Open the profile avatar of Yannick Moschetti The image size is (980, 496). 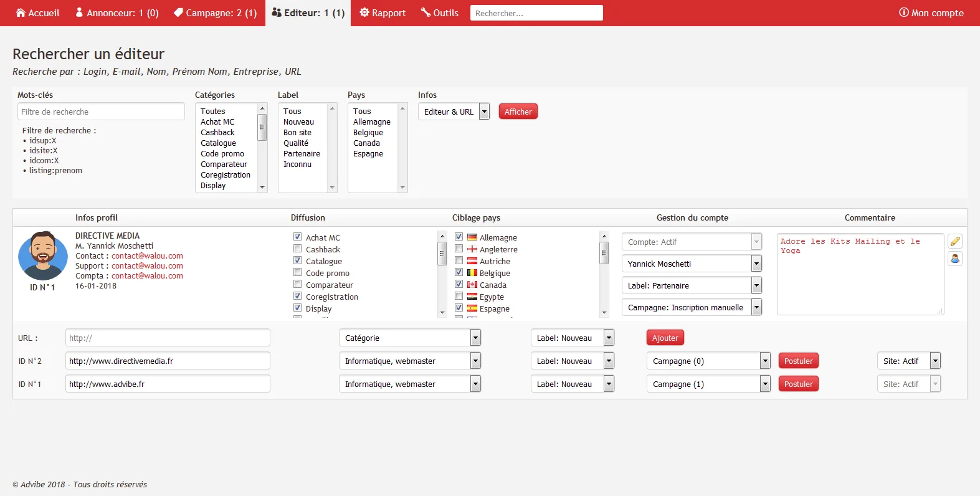coord(43,255)
